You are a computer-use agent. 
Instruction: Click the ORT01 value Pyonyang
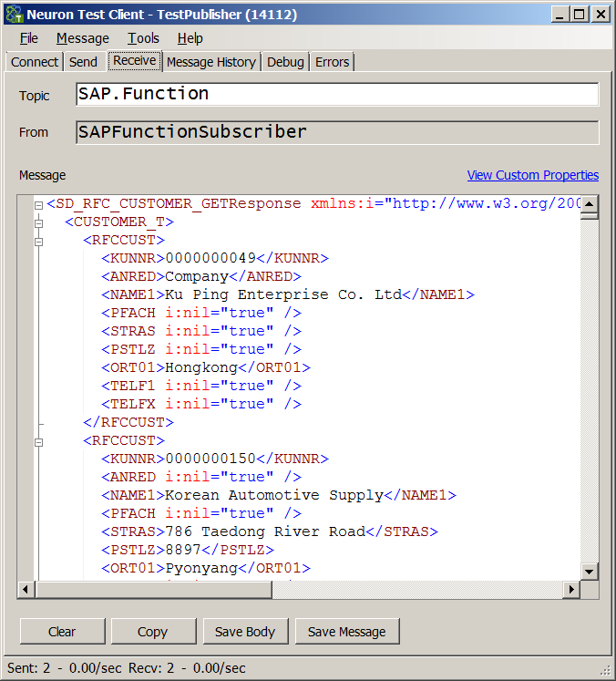pos(201,568)
